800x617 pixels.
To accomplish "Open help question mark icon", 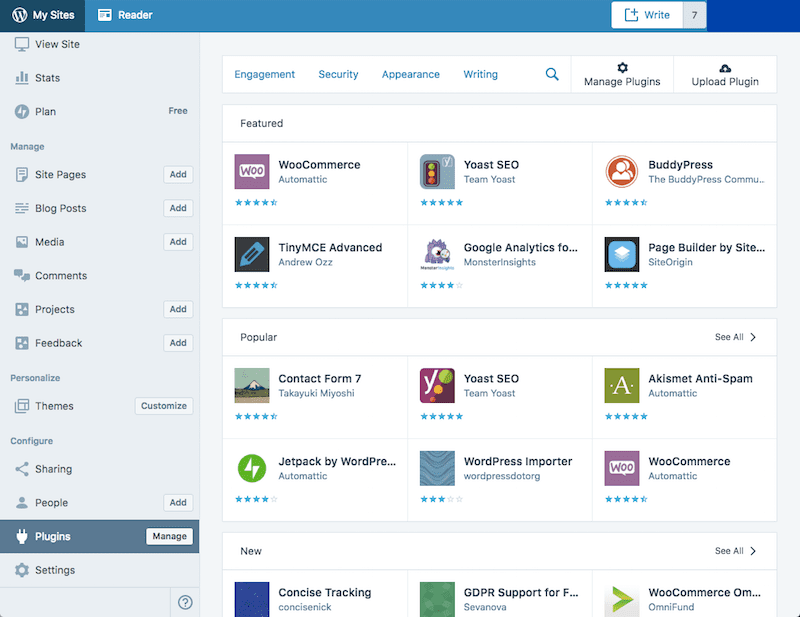I will tap(185, 602).
